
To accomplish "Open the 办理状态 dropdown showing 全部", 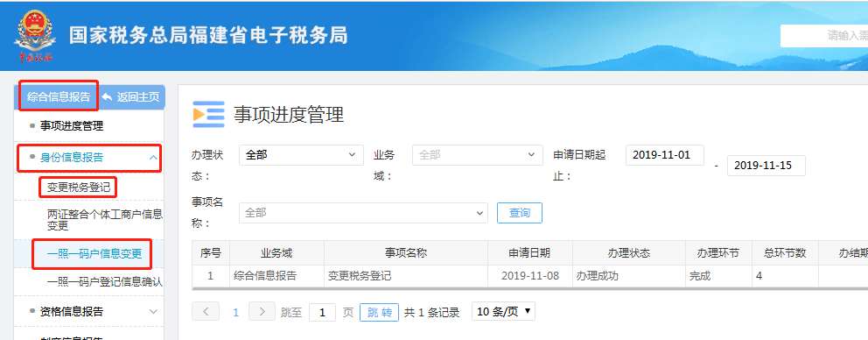I will (301, 155).
